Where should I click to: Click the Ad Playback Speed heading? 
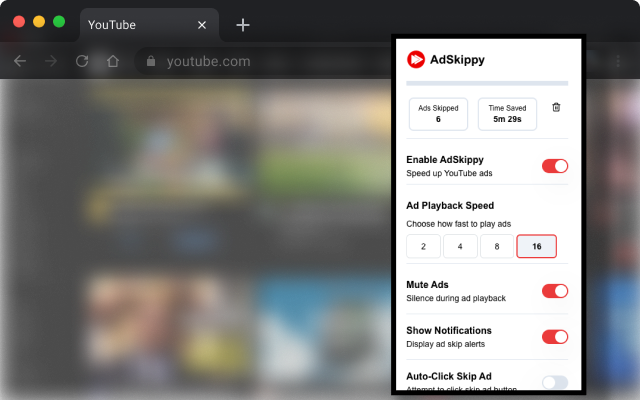(450, 206)
